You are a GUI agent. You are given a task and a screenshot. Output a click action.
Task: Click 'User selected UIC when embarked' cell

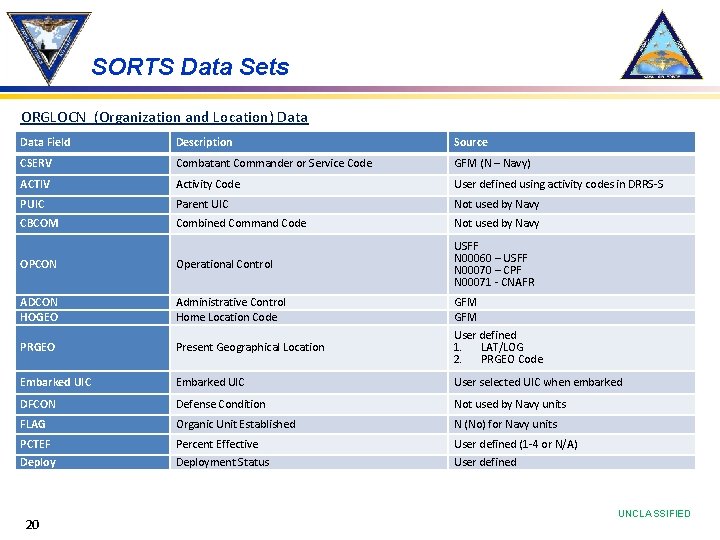tap(572, 382)
